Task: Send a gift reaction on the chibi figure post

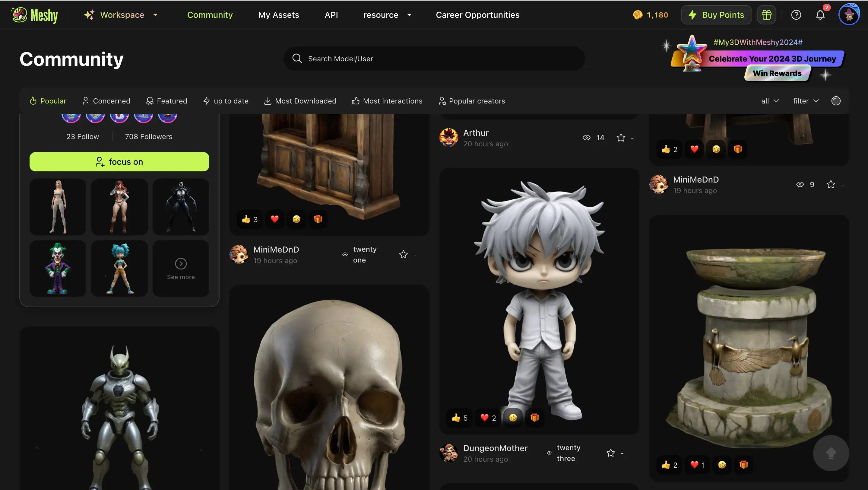Action: pyautogui.click(x=534, y=418)
